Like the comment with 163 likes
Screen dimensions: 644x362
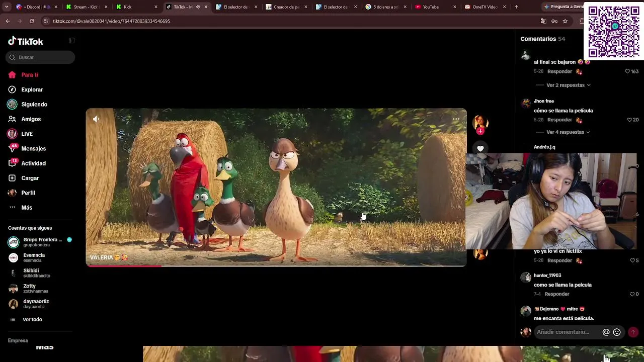[x=627, y=71]
